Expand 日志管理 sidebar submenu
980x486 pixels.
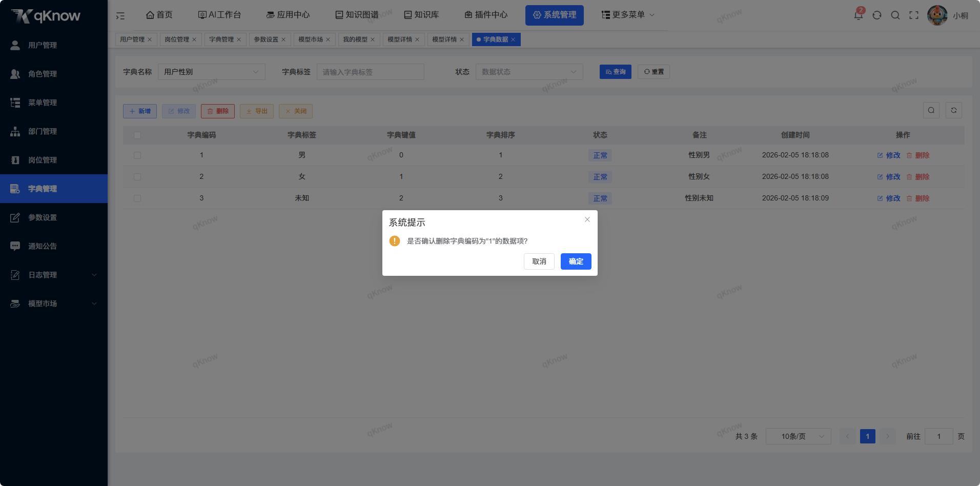coord(54,275)
